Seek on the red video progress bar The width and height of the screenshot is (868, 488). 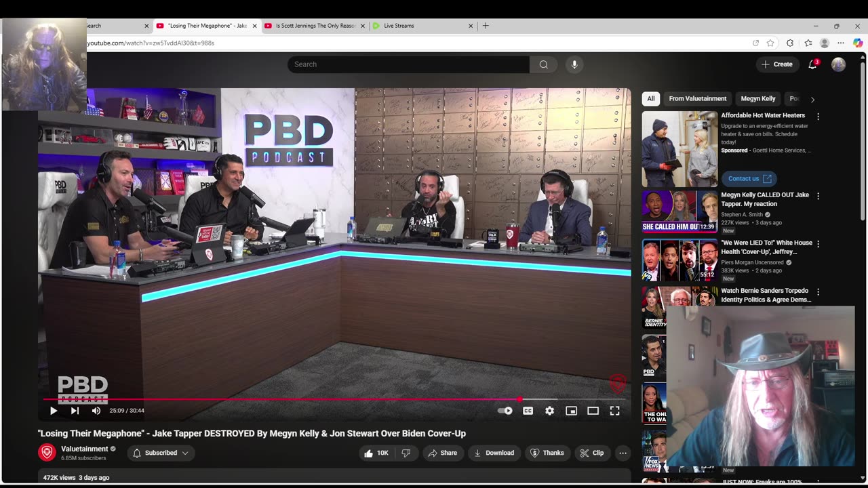334,399
